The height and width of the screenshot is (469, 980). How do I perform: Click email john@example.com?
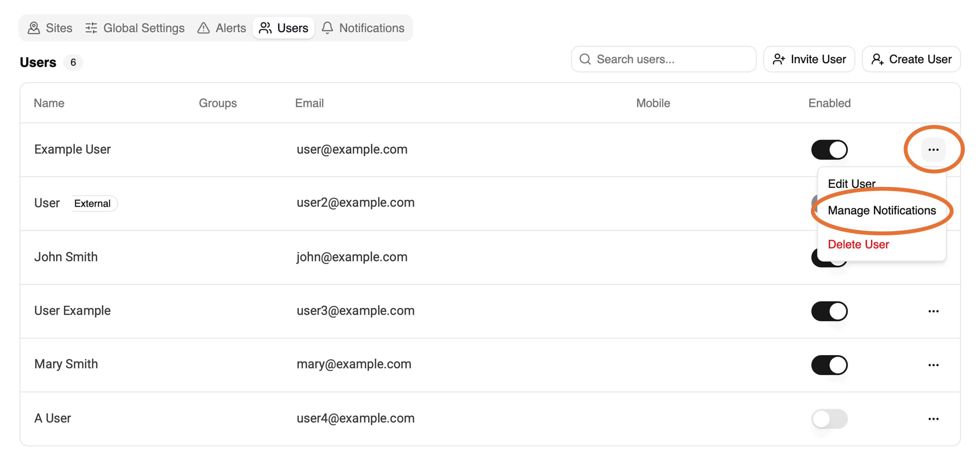coord(352,257)
